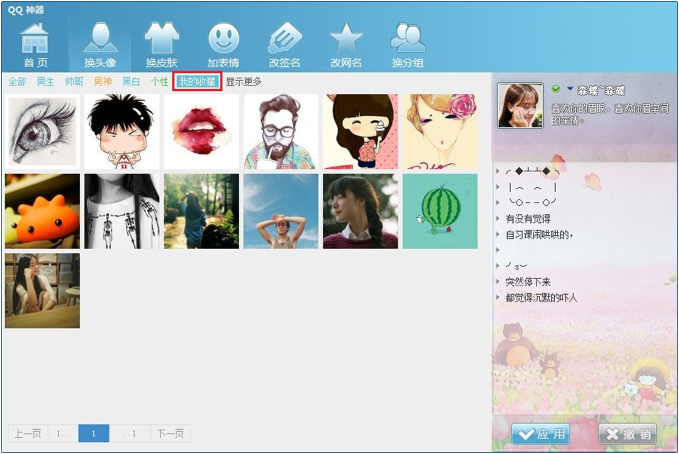679x454 pixels.
Task: Choose the man against blue sky avatar
Action: coord(281,211)
